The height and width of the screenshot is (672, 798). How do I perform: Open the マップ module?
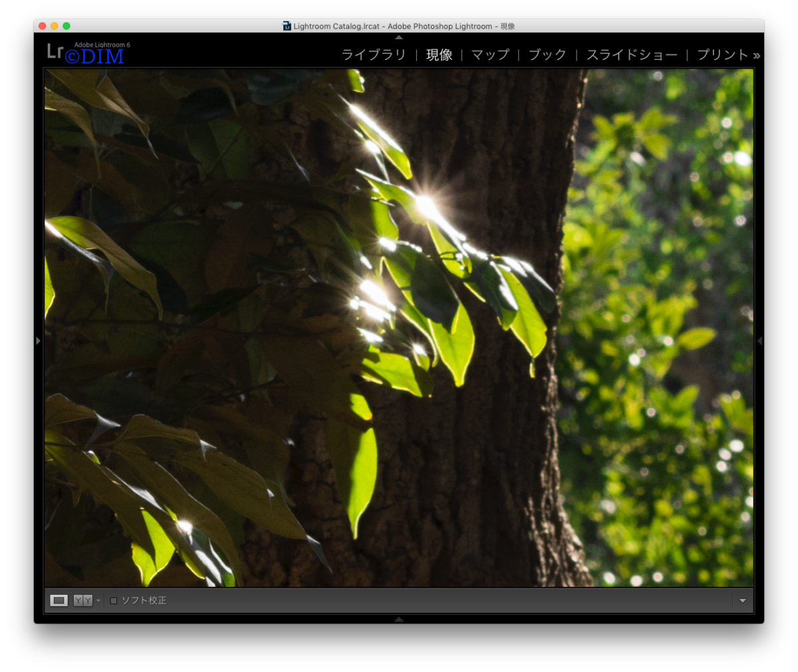490,55
